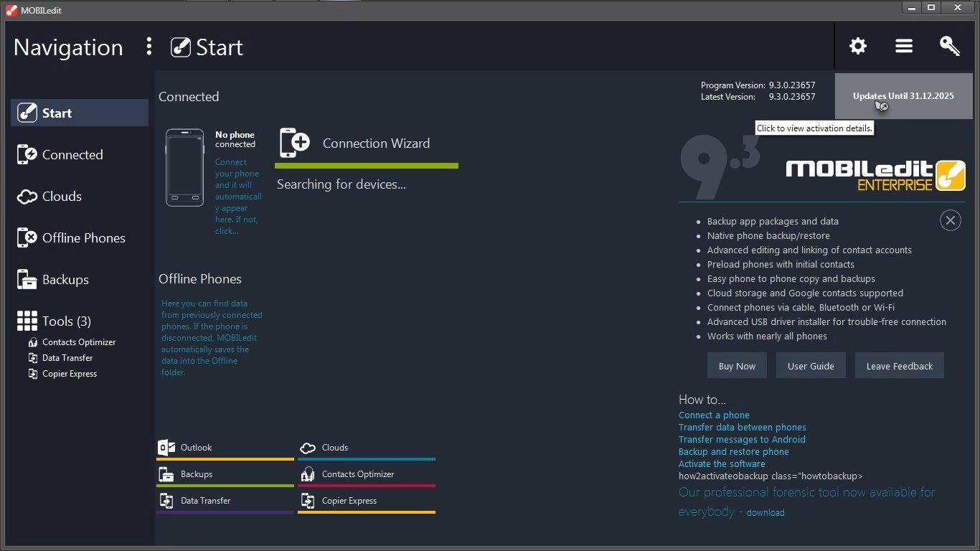Open Activate the software link
This screenshot has width=980, height=551.
tap(722, 463)
